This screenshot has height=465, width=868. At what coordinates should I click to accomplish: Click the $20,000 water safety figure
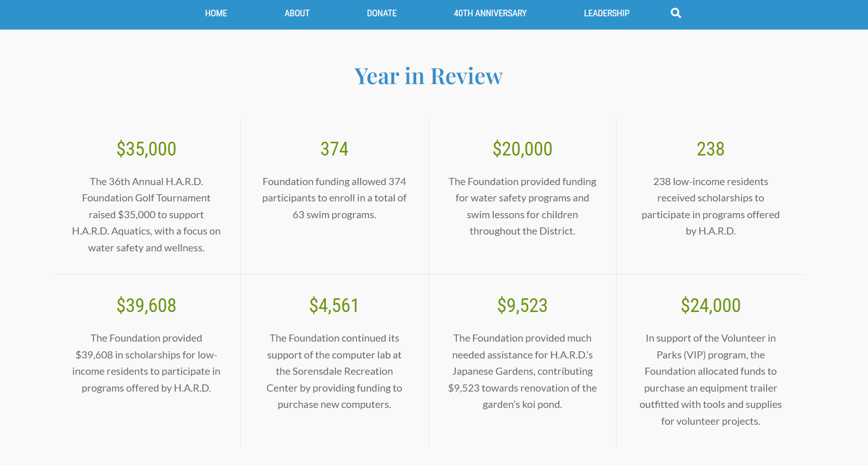522,149
